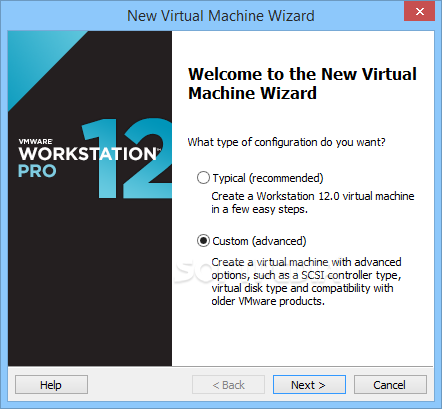Click the disabled < Back button
442x409 pixels.
pos(228,385)
